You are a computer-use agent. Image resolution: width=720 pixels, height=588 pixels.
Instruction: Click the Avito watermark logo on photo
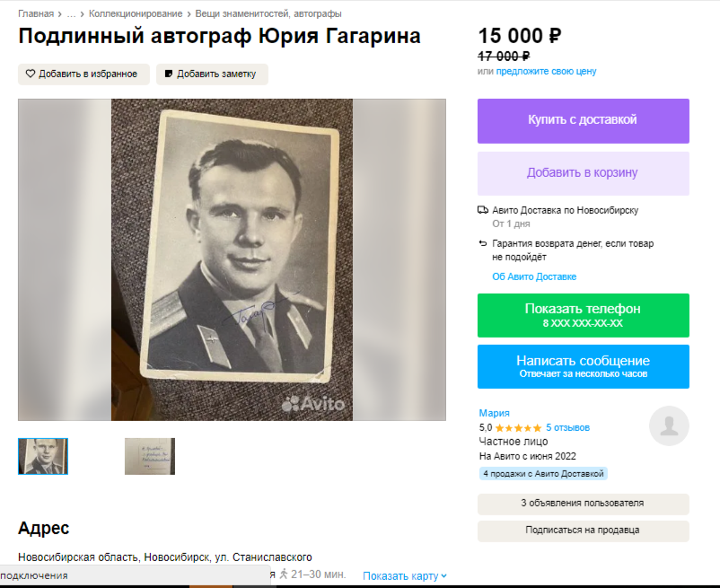click(x=312, y=404)
